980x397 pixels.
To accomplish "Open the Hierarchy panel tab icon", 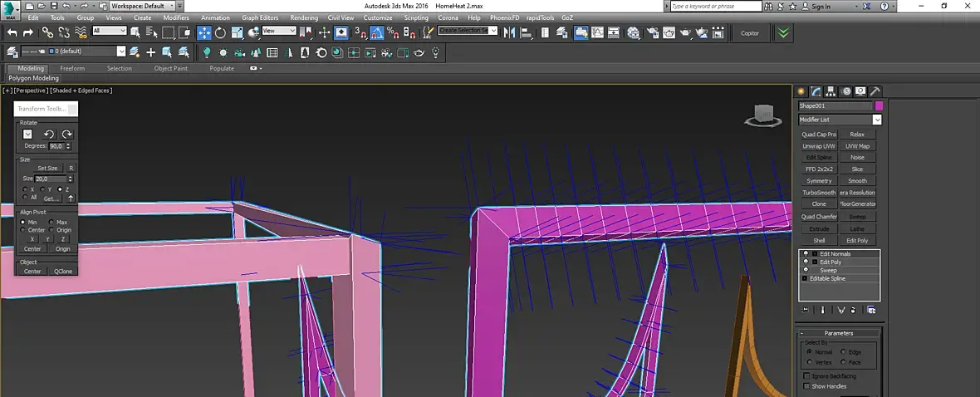I will (831, 91).
